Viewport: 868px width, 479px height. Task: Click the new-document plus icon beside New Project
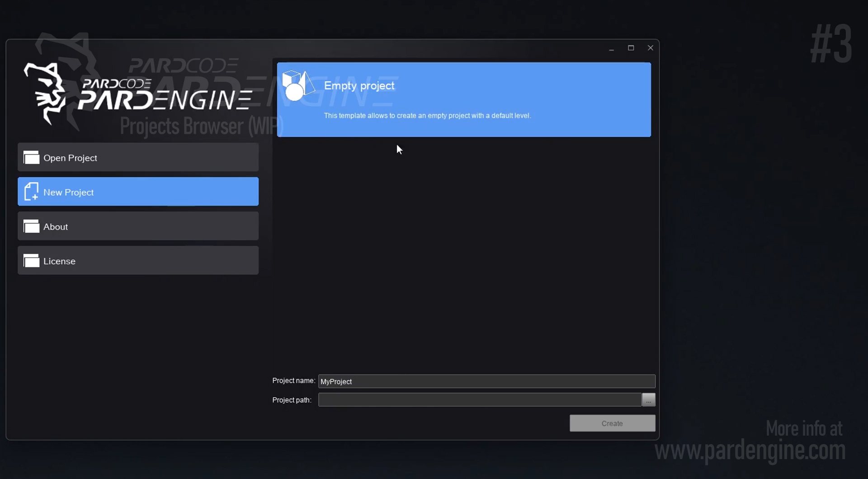(31, 192)
